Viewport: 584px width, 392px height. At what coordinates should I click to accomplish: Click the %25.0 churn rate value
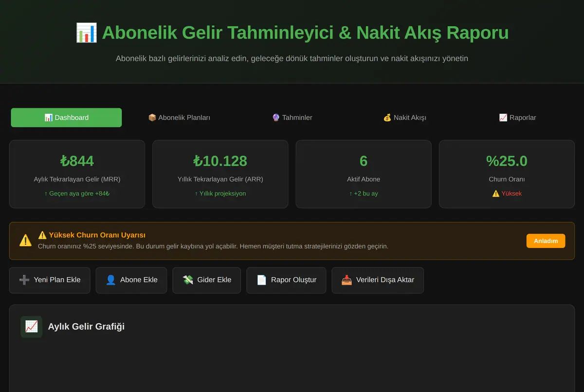point(507,161)
